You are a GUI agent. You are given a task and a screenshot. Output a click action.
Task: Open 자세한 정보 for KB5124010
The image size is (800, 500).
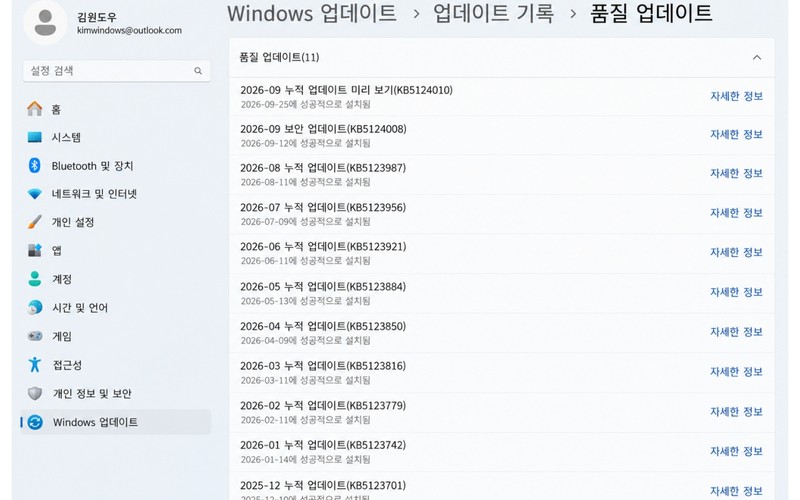(x=736, y=96)
